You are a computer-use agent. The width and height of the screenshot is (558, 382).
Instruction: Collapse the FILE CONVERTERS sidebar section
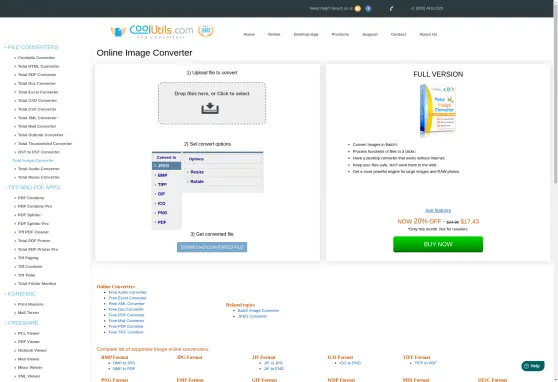(31, 47)
